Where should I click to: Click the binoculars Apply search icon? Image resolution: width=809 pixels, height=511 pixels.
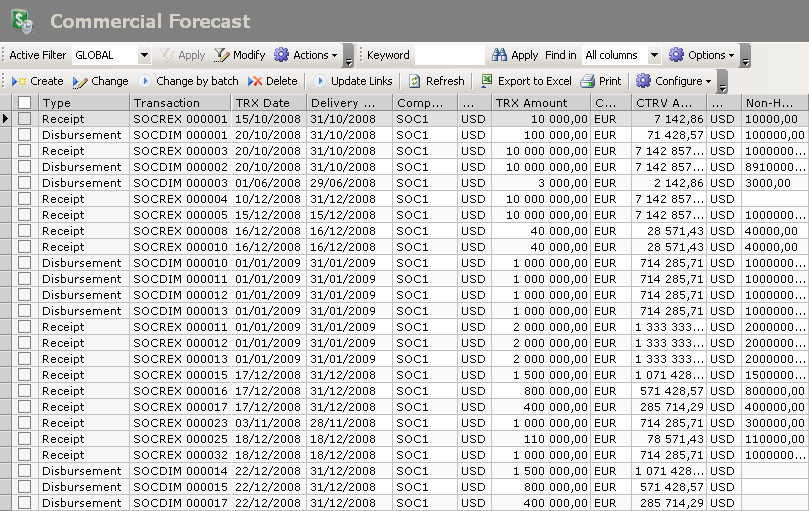(499, 56)
